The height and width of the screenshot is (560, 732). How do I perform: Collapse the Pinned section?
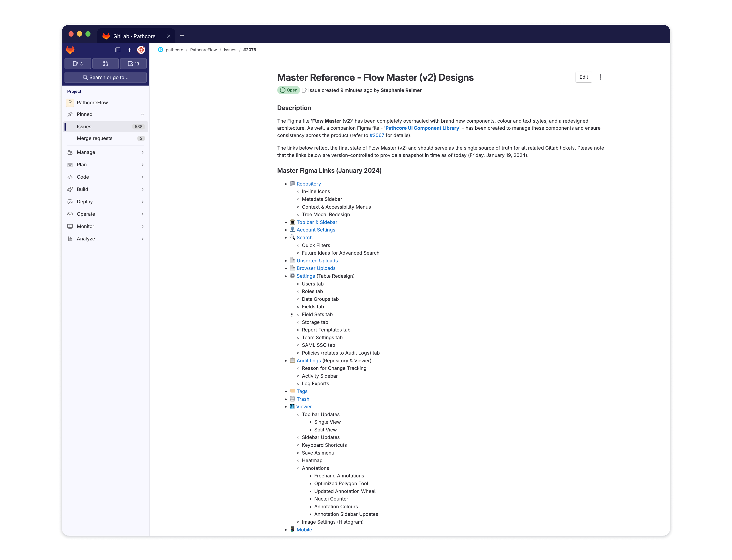105,114
